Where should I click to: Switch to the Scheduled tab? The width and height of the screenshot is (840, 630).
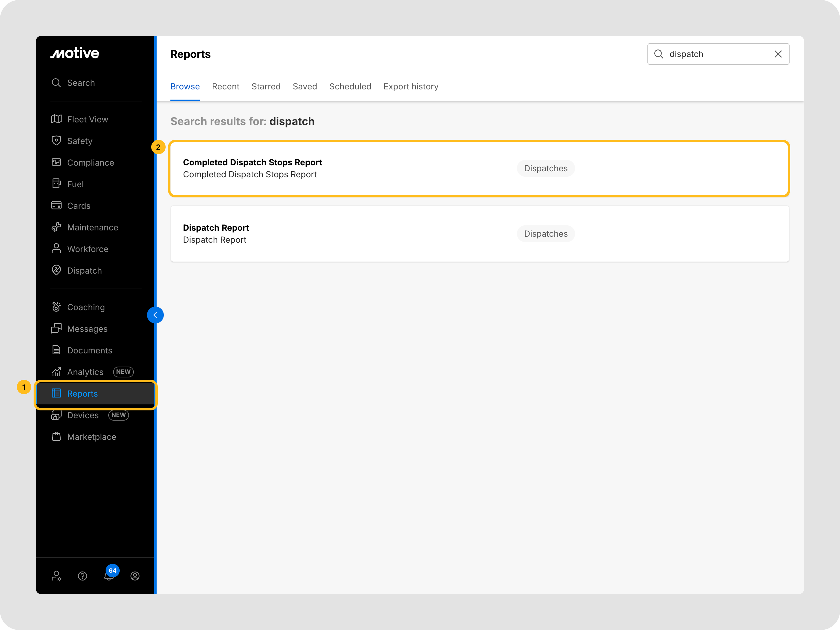tap(350, 87)
